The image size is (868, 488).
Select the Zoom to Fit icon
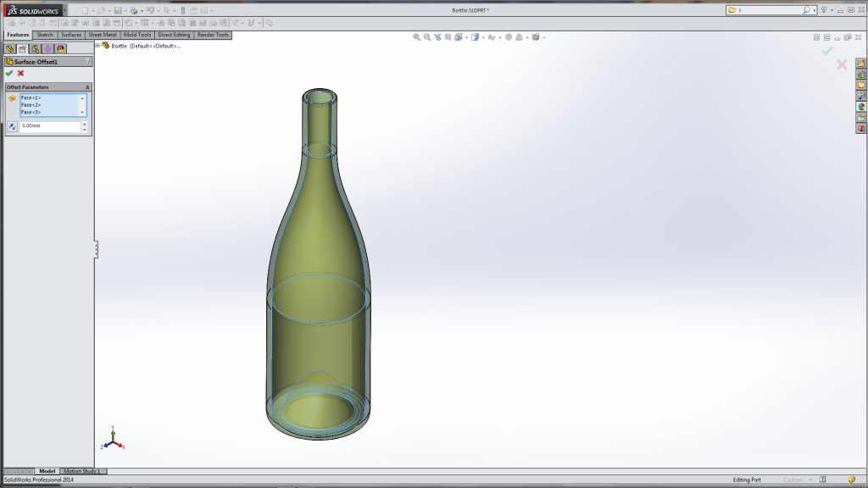pos(415,36)
